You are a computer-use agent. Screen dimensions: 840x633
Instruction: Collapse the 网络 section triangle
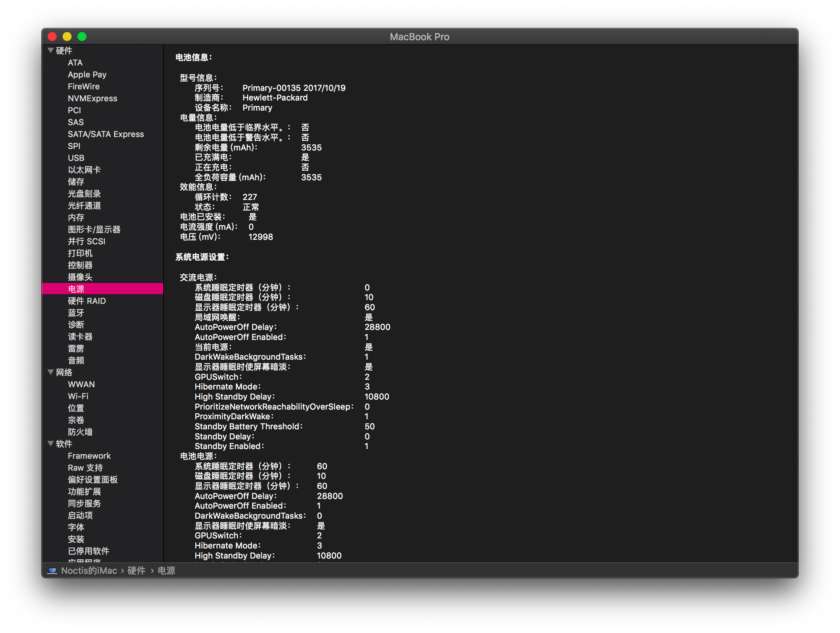[x=51, y=372]
